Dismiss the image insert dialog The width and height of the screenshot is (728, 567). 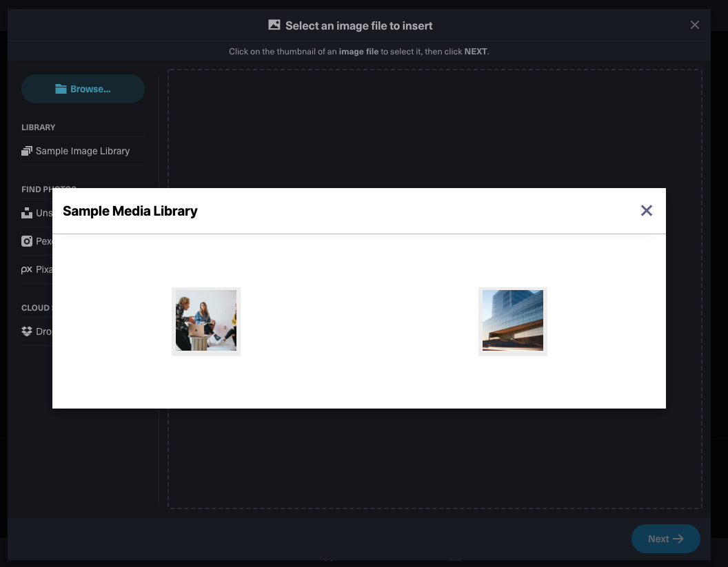click(x=695, y=24)
